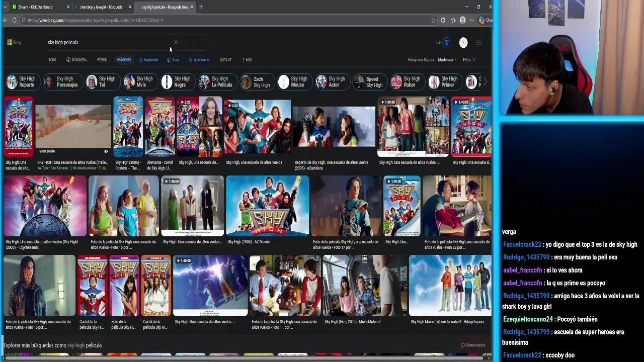The width and height of the screenshot is (644, 362).
Task: Open the Sky High Movie Hdmp4mania image
Action: [450, 285]
